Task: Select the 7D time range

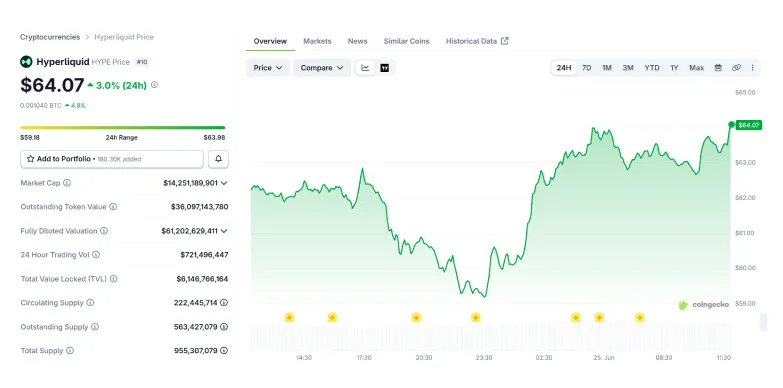Action: [x=587, y=68]
